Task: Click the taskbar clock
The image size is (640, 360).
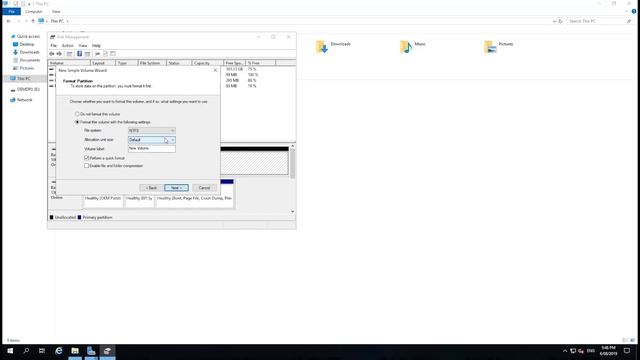Action: click(x=608, y=351)
